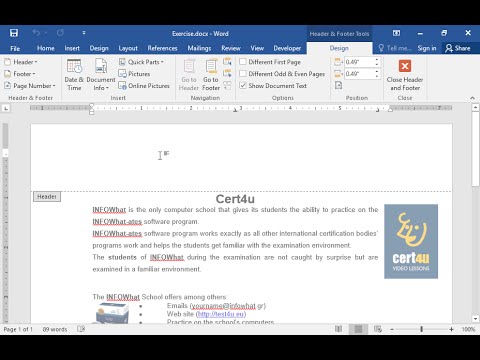The height and width of the screenshot is (360, 480).
Task: Click the vertical scrollbar up arrow
Action: [475, 107]
